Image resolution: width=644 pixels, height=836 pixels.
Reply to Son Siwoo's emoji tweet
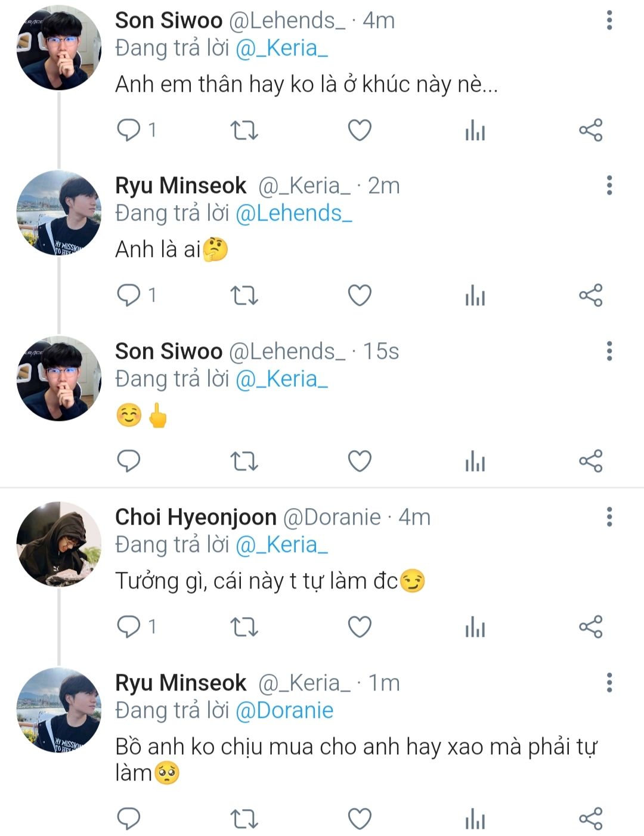point(129,460)
